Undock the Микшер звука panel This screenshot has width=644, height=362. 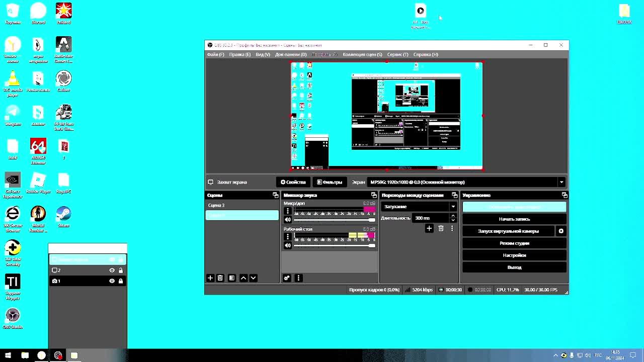(374, 195)
